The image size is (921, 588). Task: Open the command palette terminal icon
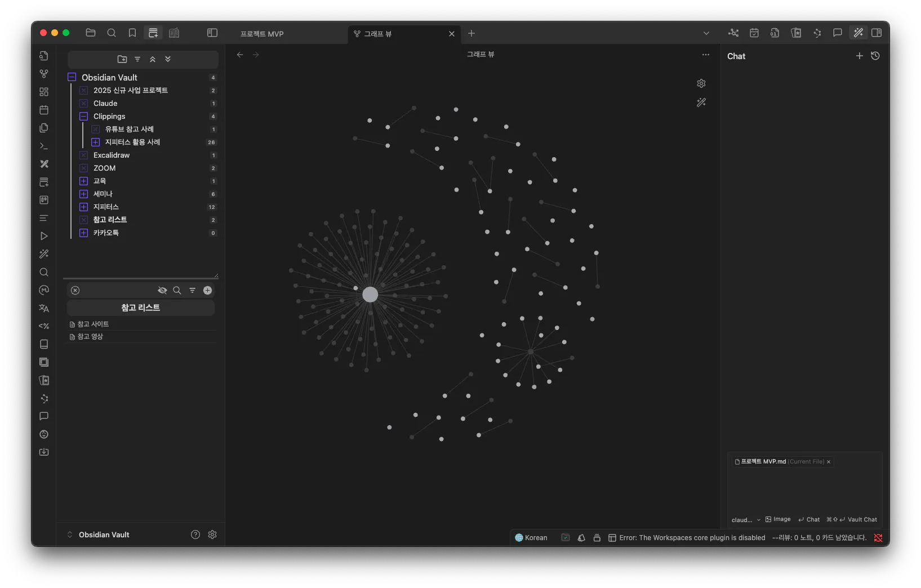(44, 146)
